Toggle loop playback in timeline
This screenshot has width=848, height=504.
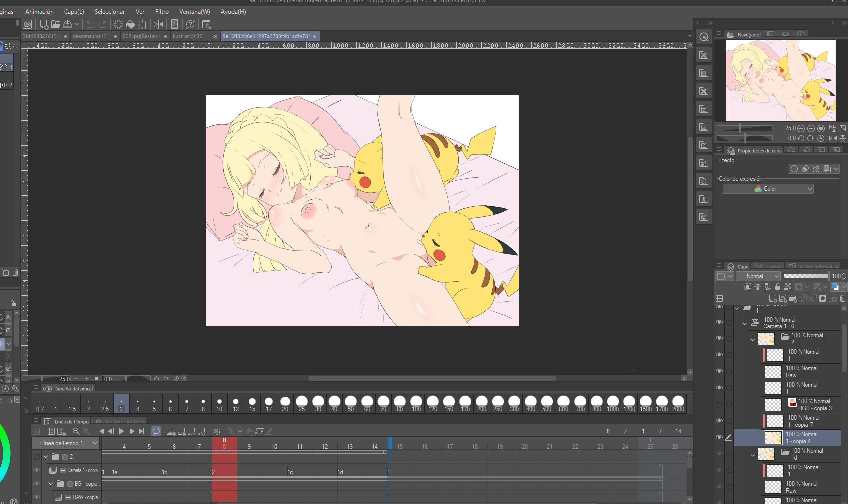156,431
